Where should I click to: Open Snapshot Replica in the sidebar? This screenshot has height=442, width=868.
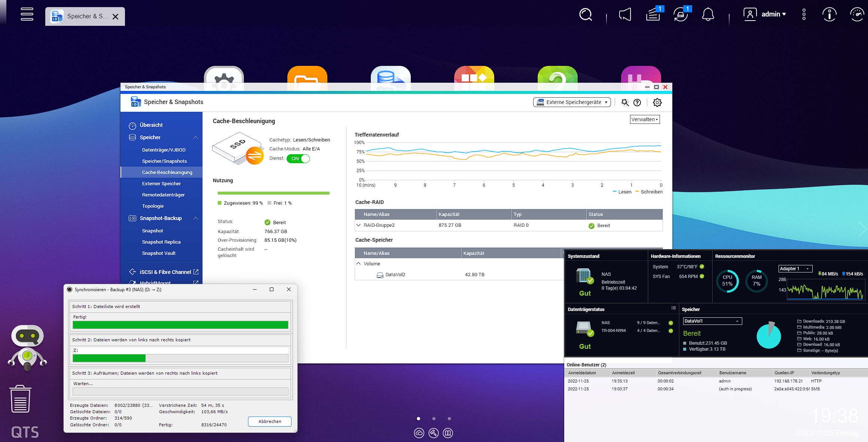click(x=161, y=242)
